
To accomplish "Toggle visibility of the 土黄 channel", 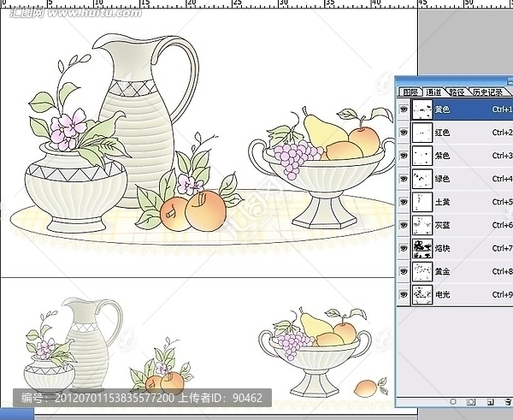I will click(x=404, y=202).
